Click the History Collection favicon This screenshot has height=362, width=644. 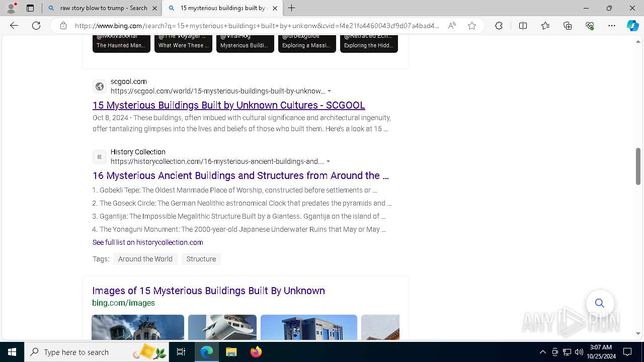(100, 157)
